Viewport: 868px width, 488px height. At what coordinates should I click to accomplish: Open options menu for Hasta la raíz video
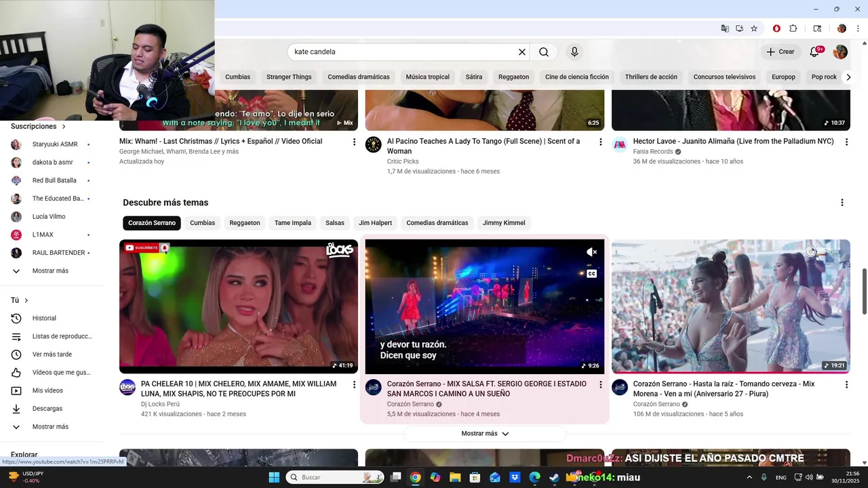pos(846,385)
